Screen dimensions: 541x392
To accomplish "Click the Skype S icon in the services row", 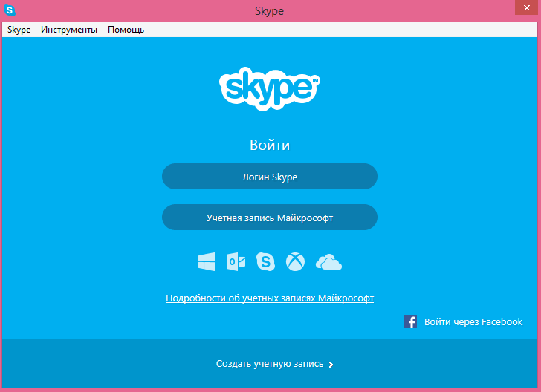I will point(265,261).
